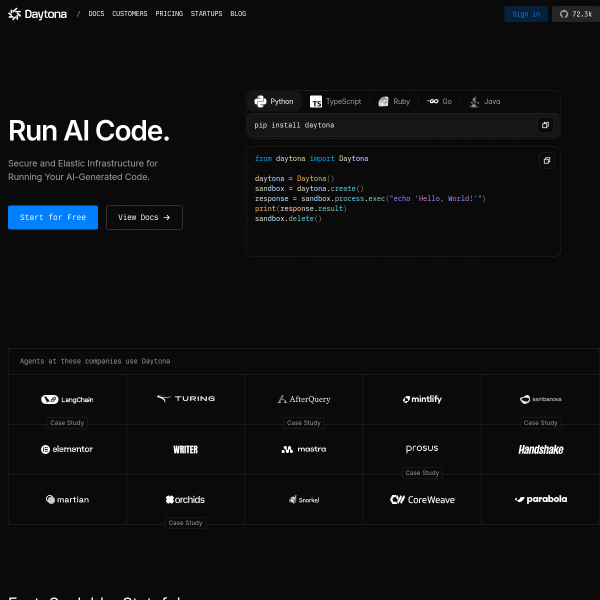Image resolution: width=600 pixels, height=600 pixels.
Task: Click the 'Run AI Code.' headline
Action: pos(89,131)
